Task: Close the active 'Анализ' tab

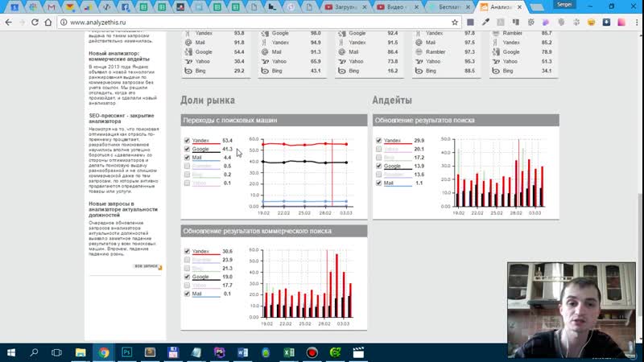Action: pos(519,7)
